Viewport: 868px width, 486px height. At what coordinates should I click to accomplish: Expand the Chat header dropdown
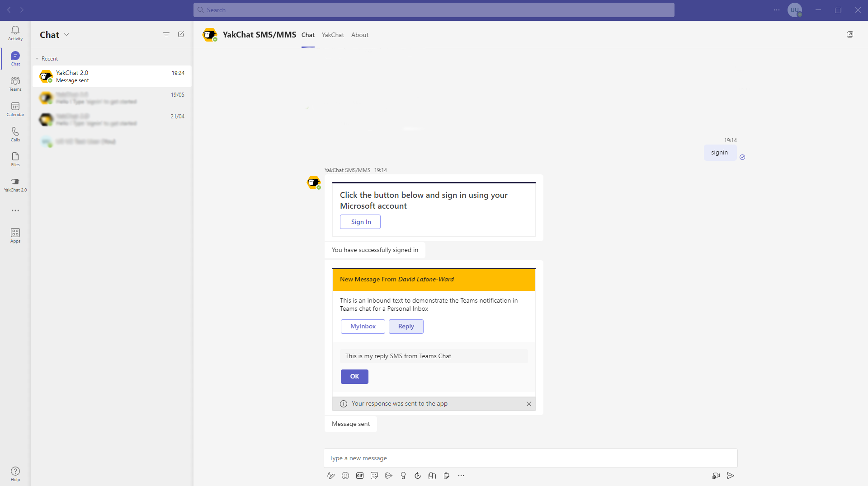point(66,34)
